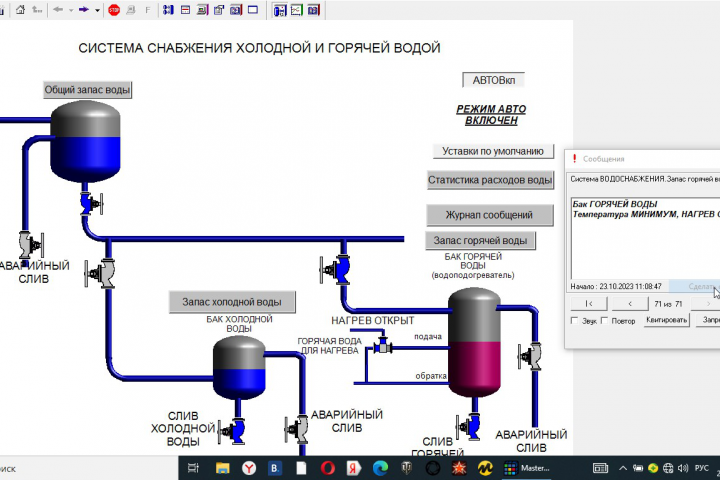Click the hot water heater tank graphic
Screen dimensions: 720x480
pyautogui.click(x=474, y=342)
